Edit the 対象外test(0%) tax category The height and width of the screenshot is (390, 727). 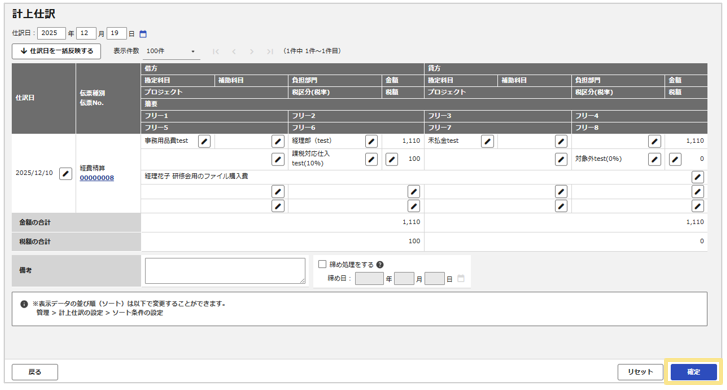654,160
